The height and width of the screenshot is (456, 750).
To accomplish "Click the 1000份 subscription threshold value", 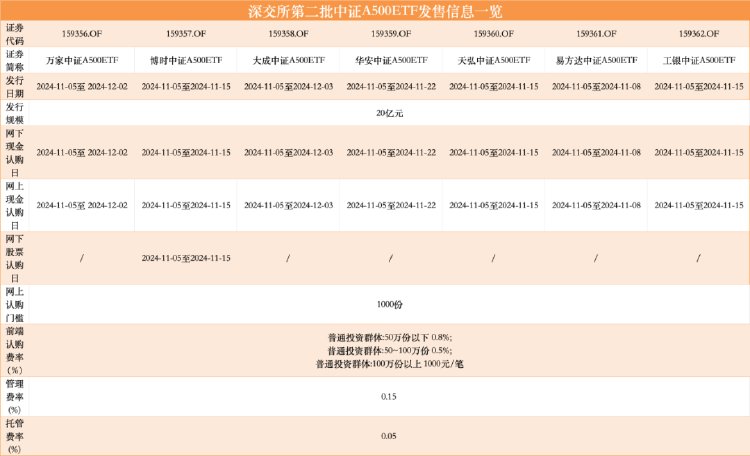I will point(389,304).
